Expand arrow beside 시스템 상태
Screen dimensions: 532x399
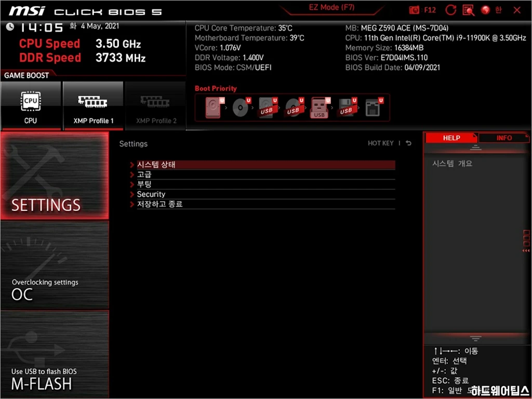click(132, 165)
